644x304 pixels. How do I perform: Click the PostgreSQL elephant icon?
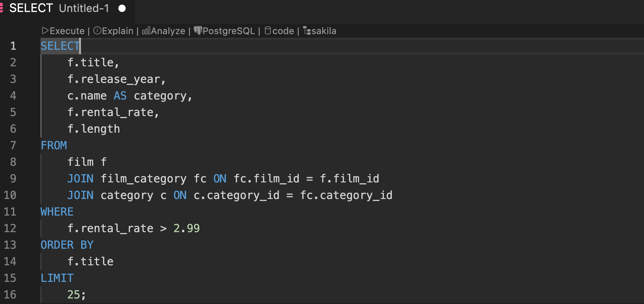tap(198, 31)
